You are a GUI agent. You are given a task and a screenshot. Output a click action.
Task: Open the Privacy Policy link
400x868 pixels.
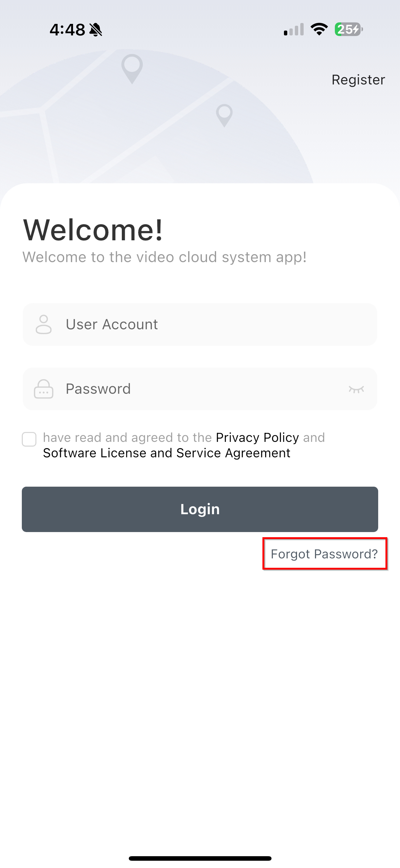click(257, 437)
